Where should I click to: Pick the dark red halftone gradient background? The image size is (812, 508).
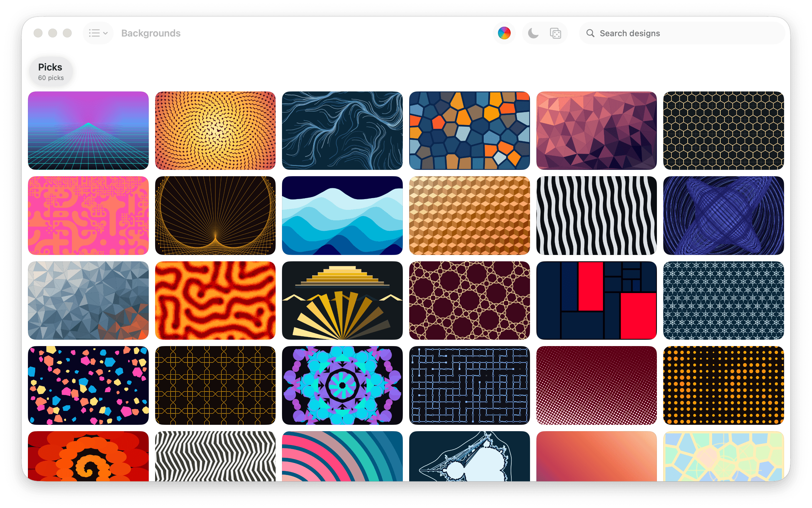[597, 385]
